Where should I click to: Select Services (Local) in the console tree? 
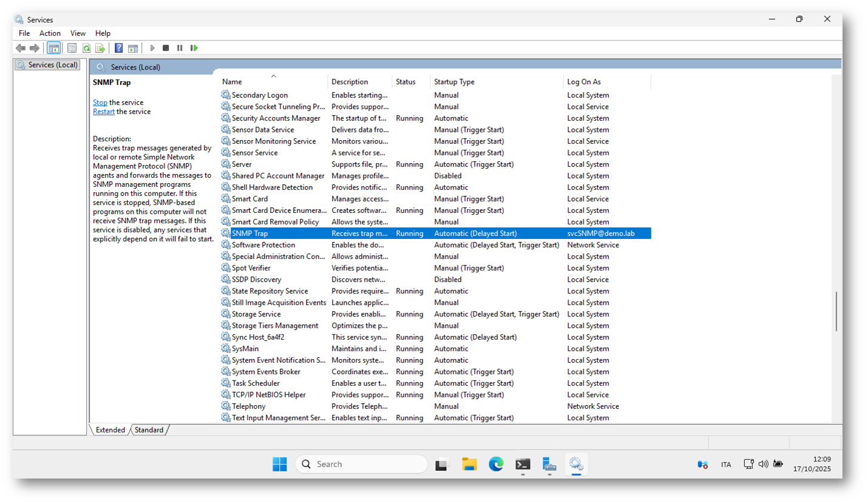tap(53, 65)
